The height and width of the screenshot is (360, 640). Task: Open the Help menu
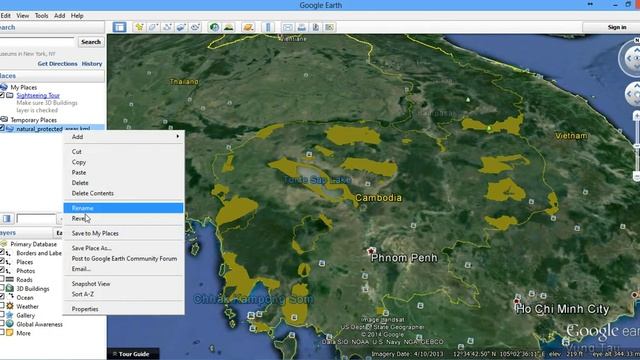click(77, 16)
